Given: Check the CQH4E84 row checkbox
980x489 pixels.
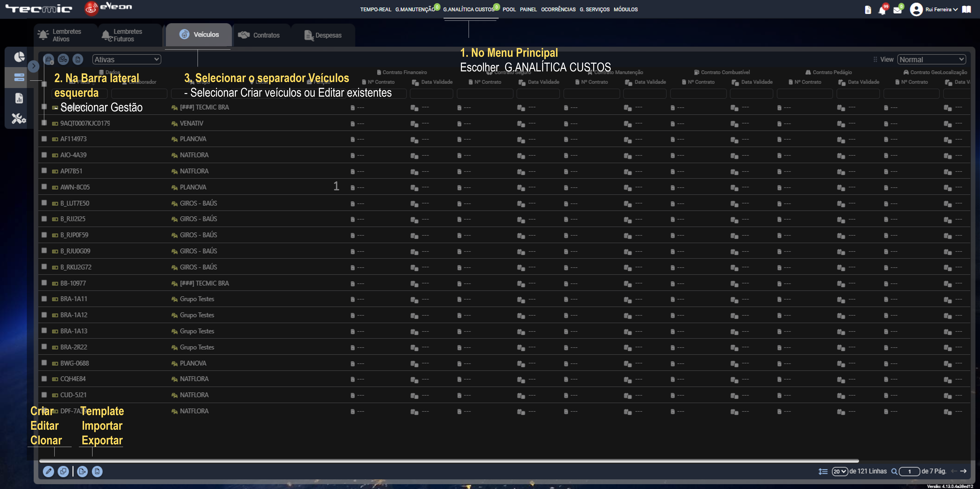Looking at the screenshot, I should click(44, 379).
